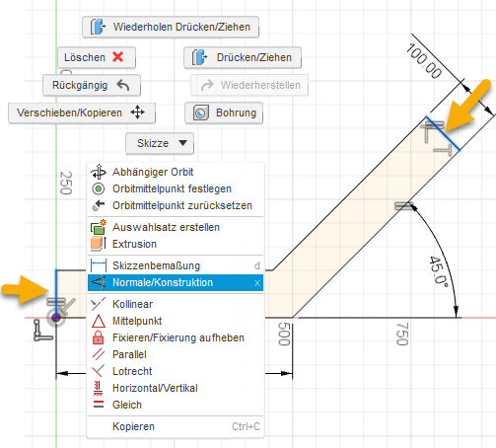Screen dimensions: 496x448
Task: Select Fixieren/Fixierung aufheben
Action: click(176, 337)
